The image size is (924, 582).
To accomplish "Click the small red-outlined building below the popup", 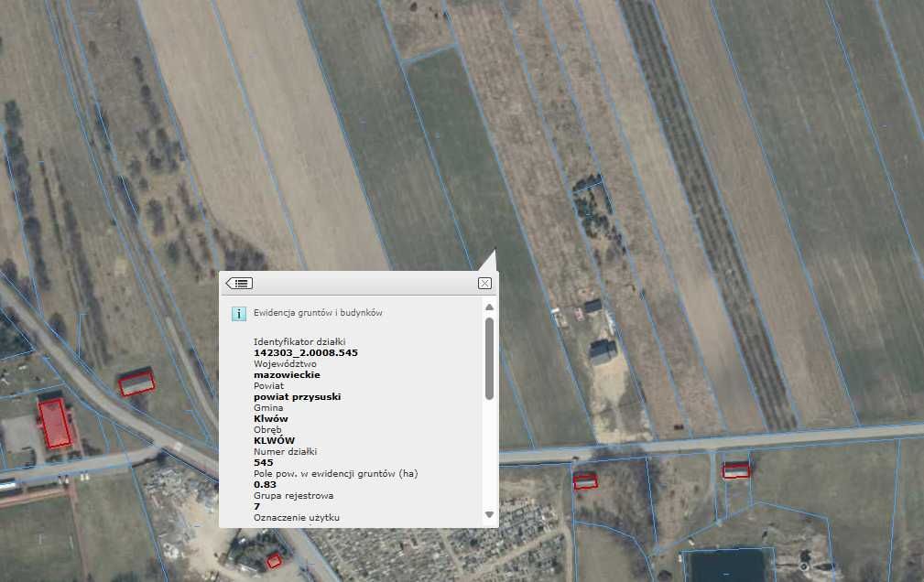I will [x=274, y=561].
